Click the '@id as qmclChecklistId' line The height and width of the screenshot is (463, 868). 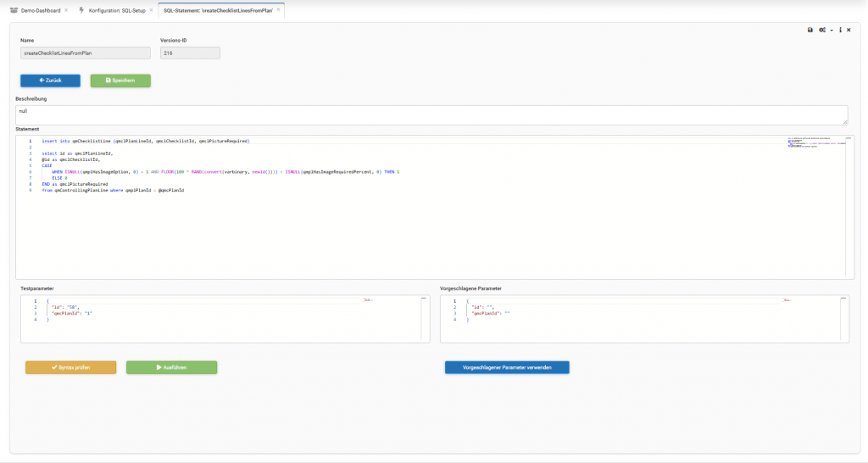point(71,159)
